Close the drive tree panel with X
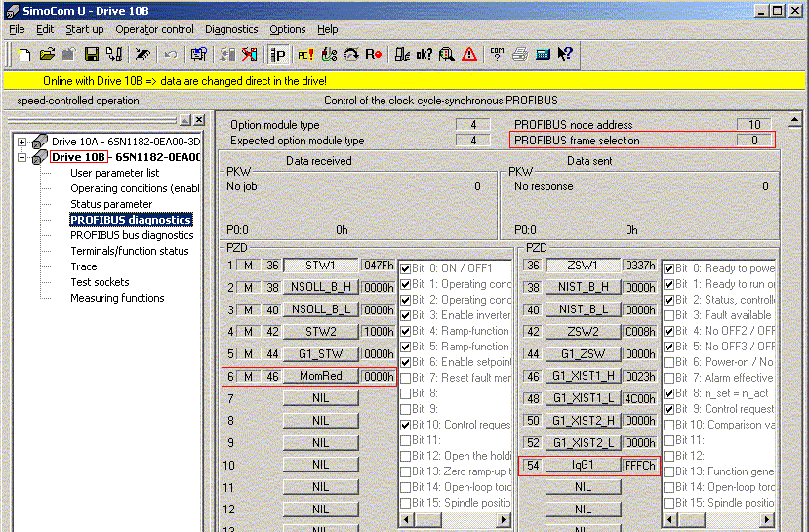The width and height of the screenshot is (809, 532). [x=199, y=120]
